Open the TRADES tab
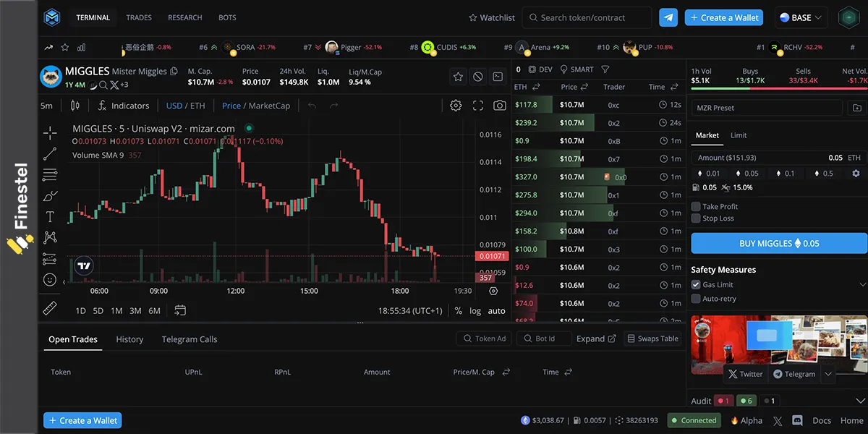Image resolution: width=868 pixels, height=434 pixels. [x=139, y=17]
